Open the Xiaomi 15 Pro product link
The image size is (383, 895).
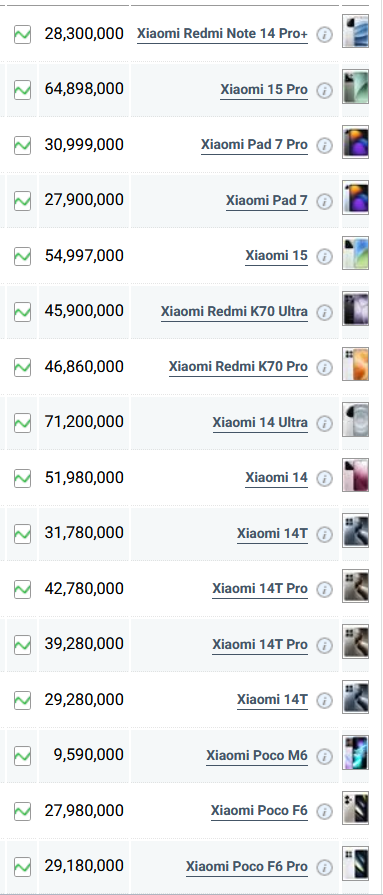click(x=264, y=90)
